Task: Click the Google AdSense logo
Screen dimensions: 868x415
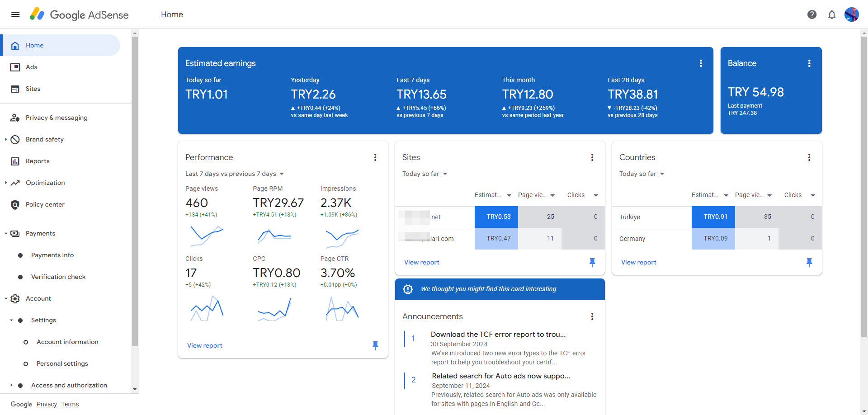Action: (79, 14)
